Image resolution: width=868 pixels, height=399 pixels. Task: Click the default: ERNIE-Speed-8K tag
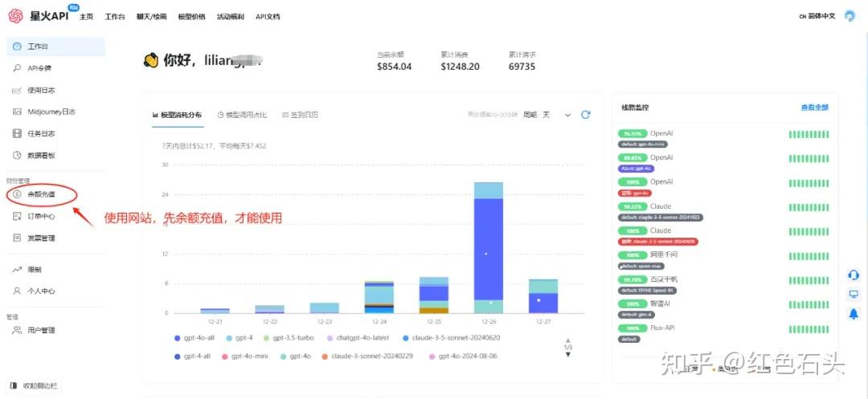tap(647, 290)
